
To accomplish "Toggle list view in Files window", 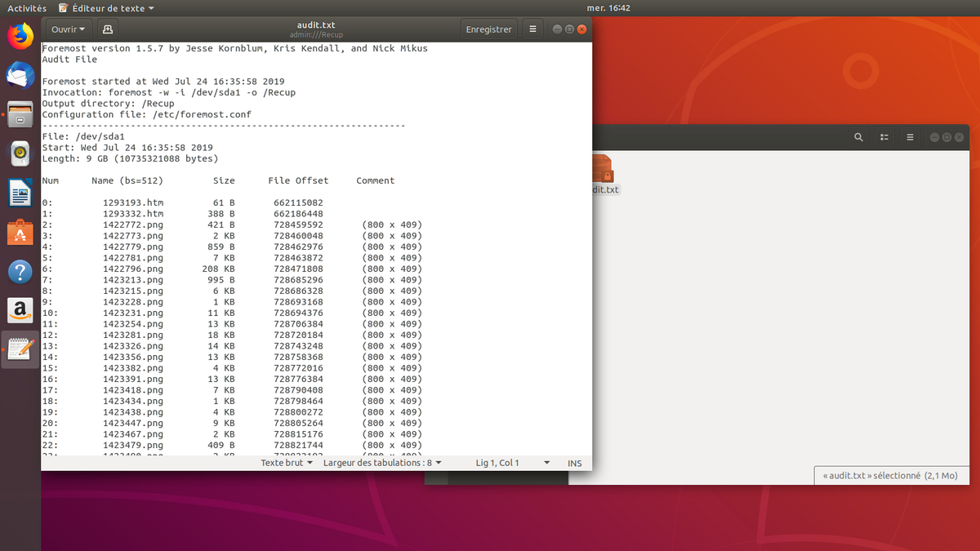I will coord(884,137).
